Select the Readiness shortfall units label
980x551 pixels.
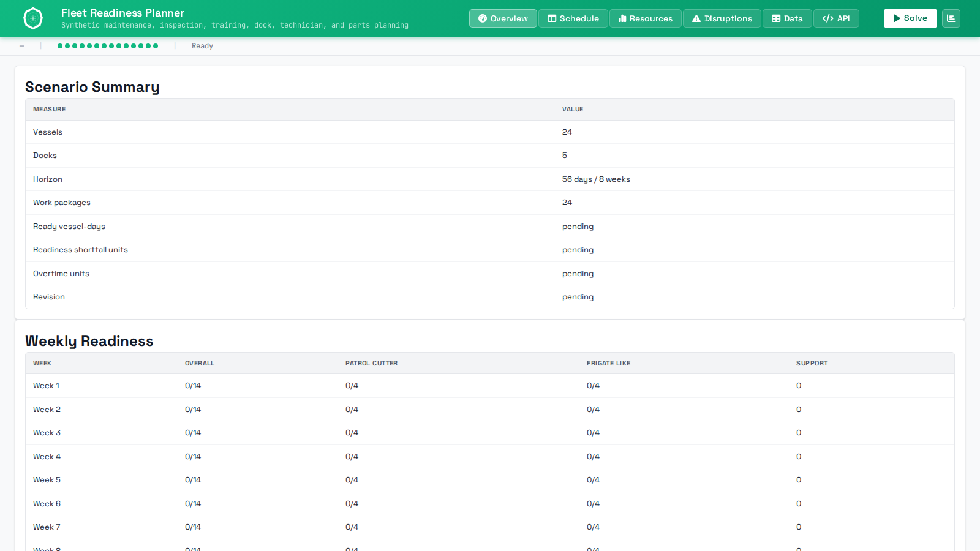click(x=80, y=250)
